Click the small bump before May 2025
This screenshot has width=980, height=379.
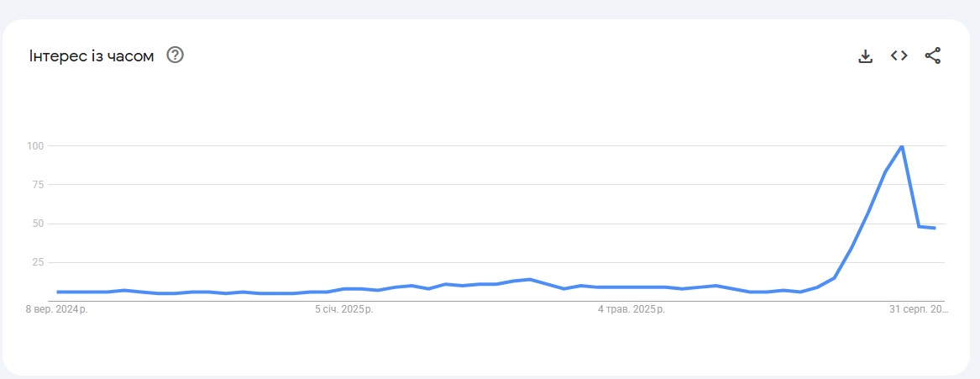click(x=530, y=279)
